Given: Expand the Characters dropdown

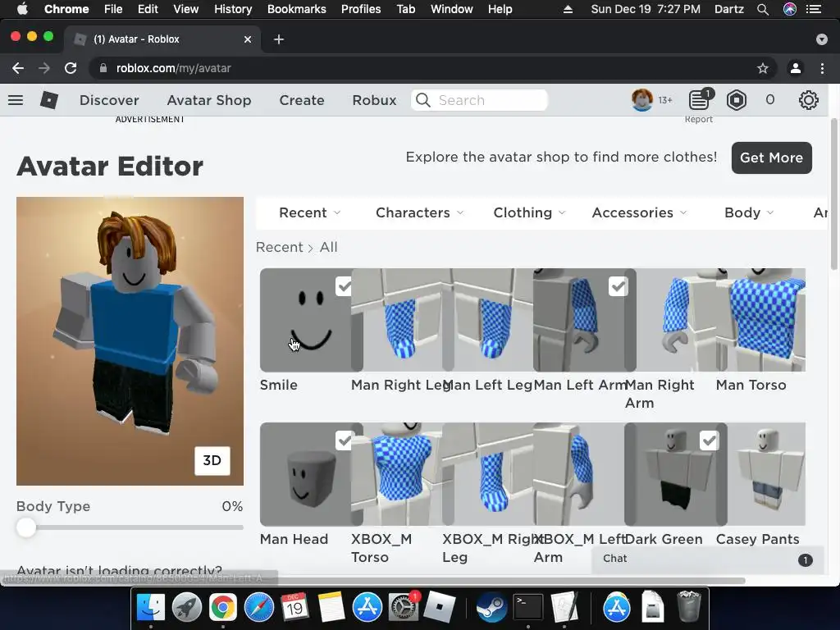Looking at the screenshot, I should 419,212.
